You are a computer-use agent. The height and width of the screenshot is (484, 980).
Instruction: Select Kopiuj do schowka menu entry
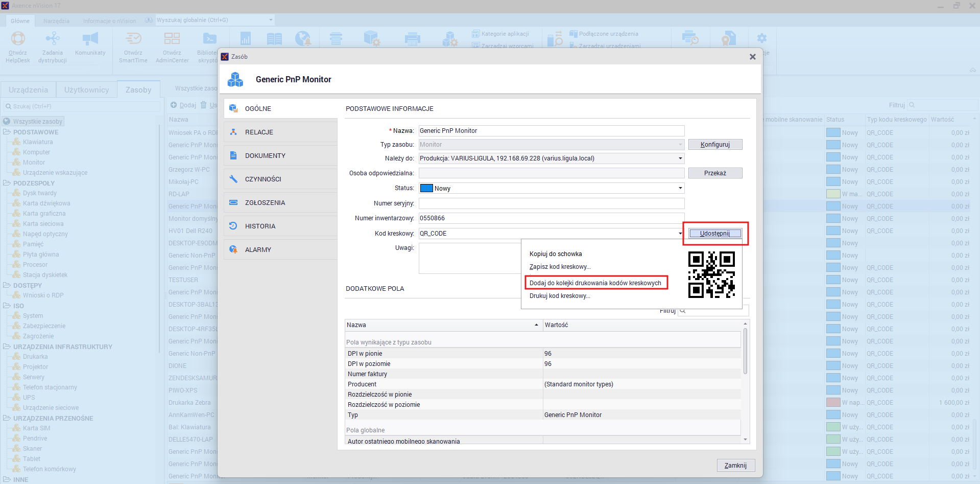(556, 254)
